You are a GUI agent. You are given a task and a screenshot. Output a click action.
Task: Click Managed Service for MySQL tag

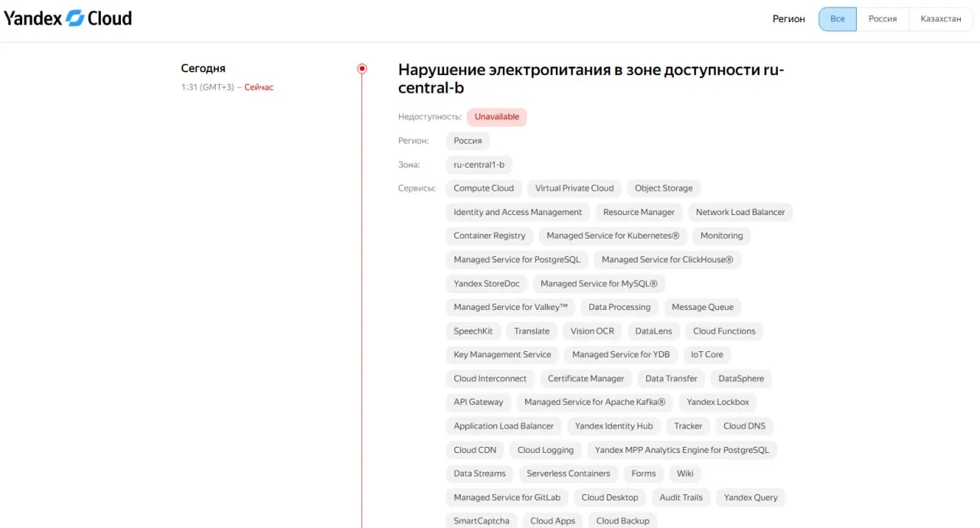coord(599,283)
